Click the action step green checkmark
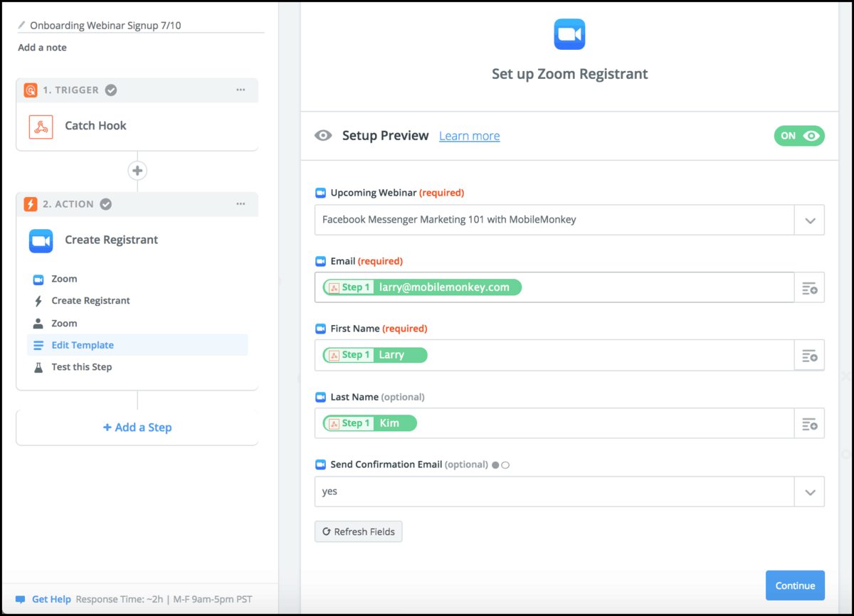 [105, 204]
